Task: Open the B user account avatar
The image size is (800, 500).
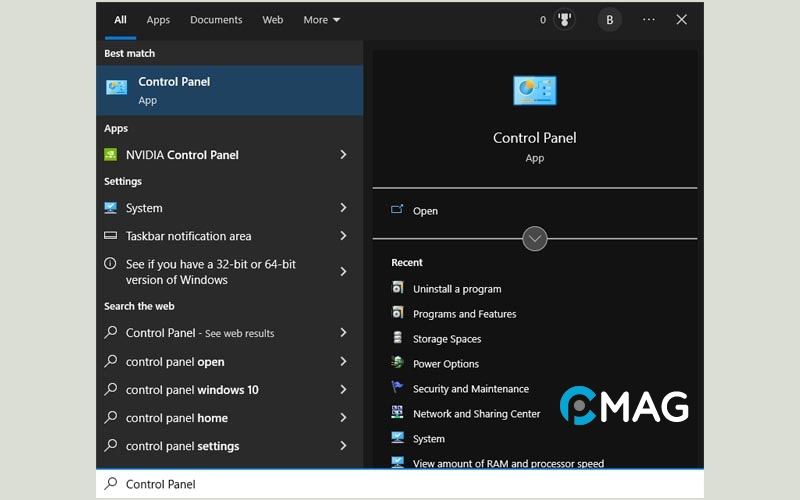Action: [x=609, y=20]
